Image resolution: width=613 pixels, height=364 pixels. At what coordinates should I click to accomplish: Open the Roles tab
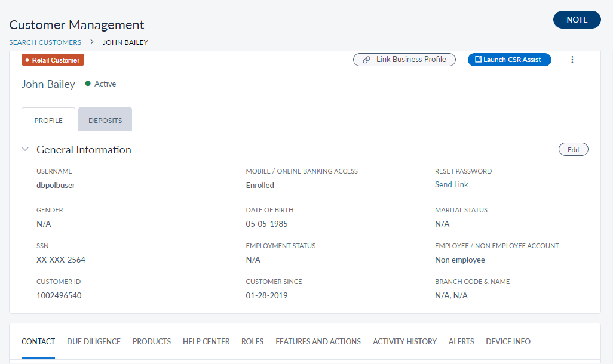[x=252, y=341]
